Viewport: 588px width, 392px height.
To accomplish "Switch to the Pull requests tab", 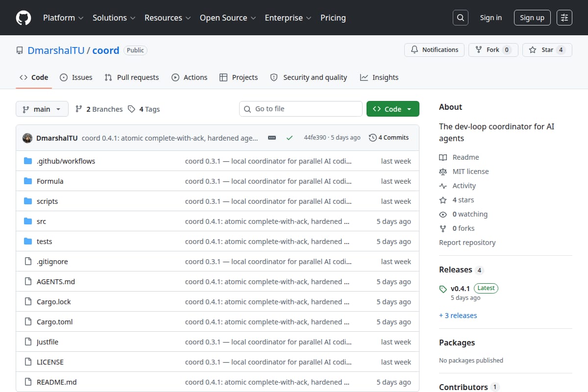I will [x=132, y=77].
